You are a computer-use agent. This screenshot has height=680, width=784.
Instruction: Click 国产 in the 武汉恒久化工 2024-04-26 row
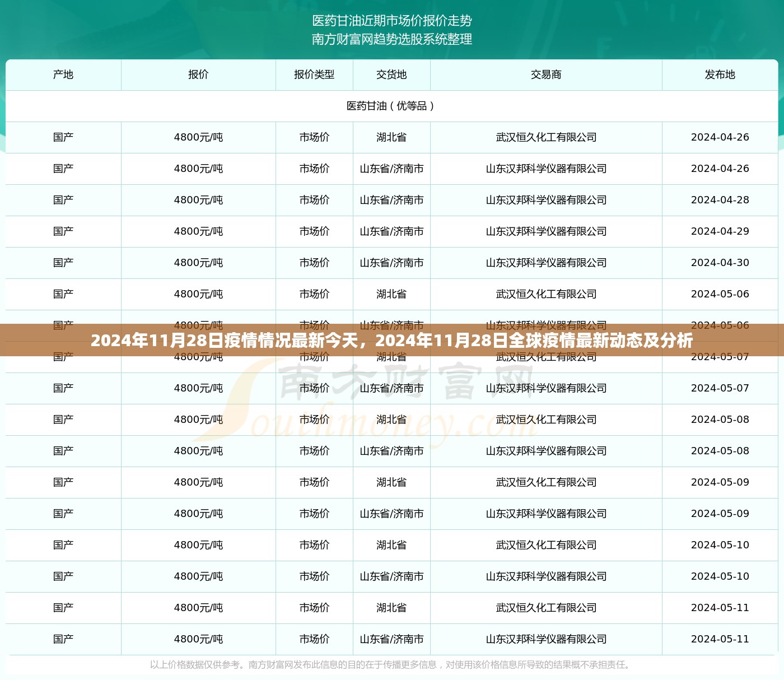point(63,137)
